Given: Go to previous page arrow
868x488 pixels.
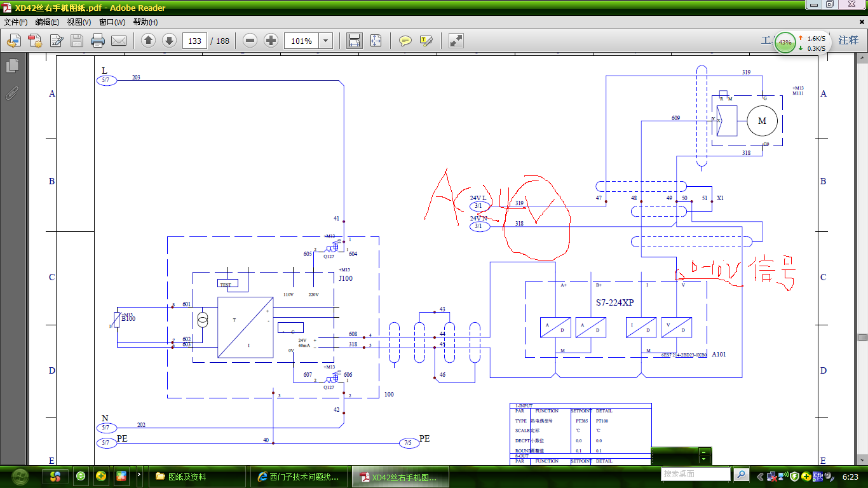Looking at the screenshot, I should click(149, 41).
